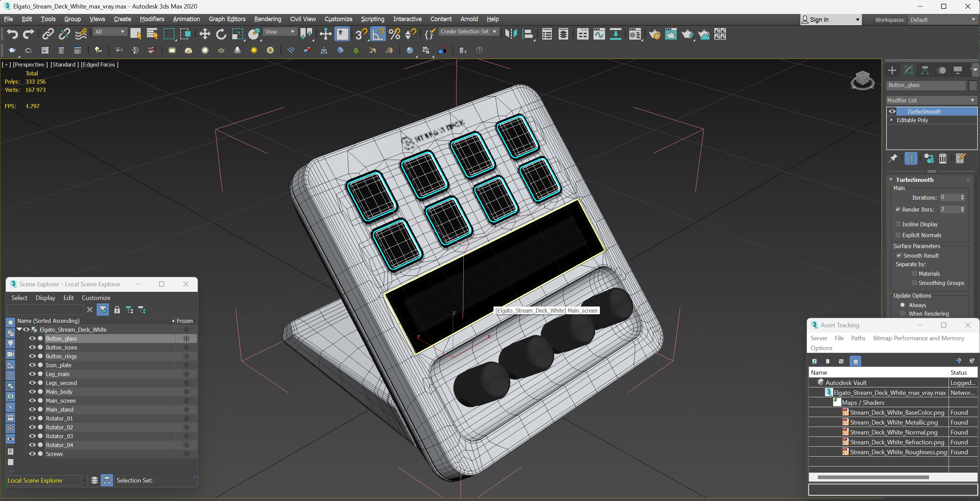The width and height of the screenshot is (980, 501).
Task: Open selection filter All dropdown
Action: (x=110, y=32)
